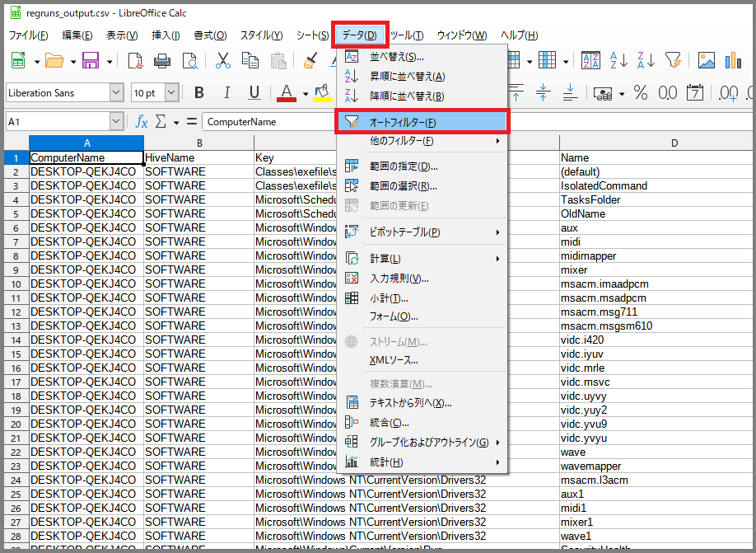Click the Print toolbar icon

click(162, 61)
